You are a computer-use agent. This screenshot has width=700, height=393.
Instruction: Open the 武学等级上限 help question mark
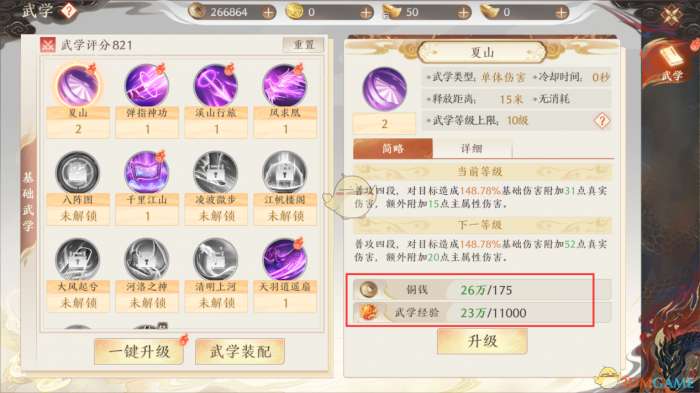[601, 121]
